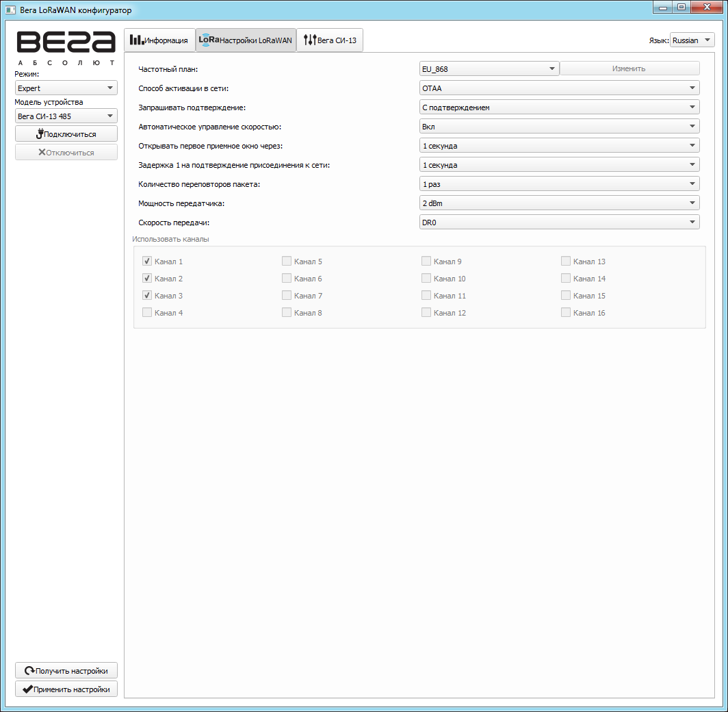Viewport: 728px width, 712px height.
Task: Click the Использовать каналы group label
Action: point(170,239)
